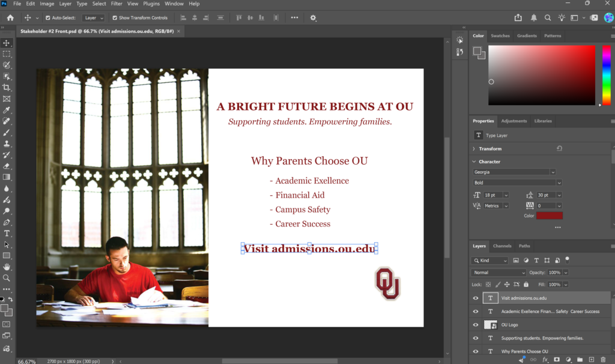Select the Path Selection tool

pyautogui.click(x=7, y=244)
